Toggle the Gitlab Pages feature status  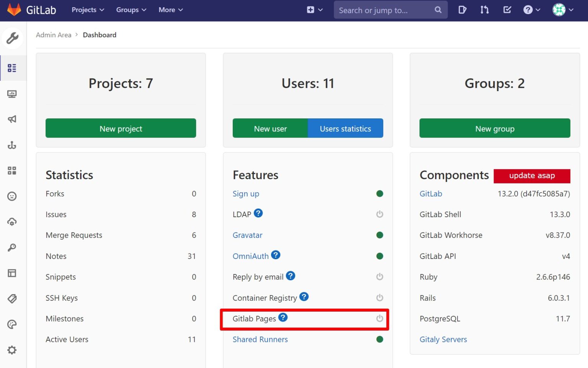click(x=379, y=318)
